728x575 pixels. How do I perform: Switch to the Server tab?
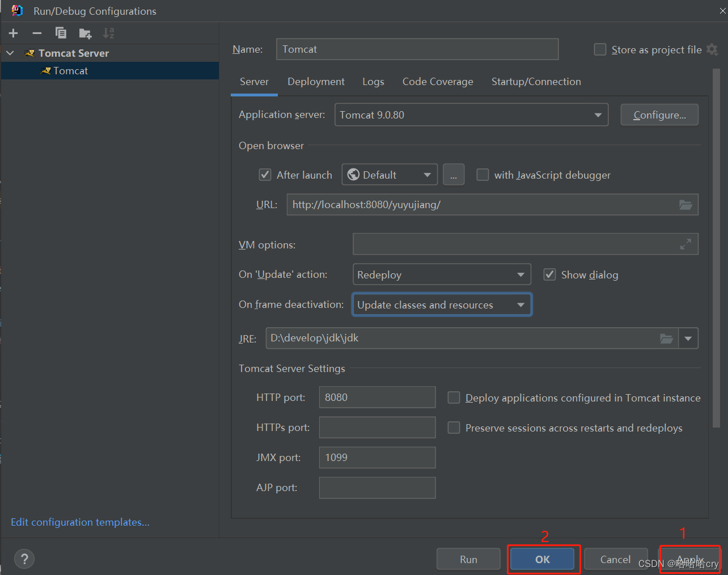[254, 82]
